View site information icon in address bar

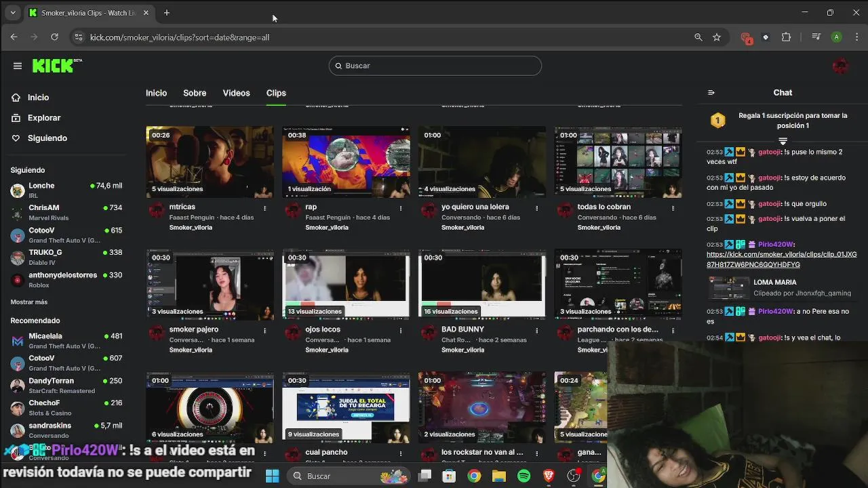click(x=79, y=37)
